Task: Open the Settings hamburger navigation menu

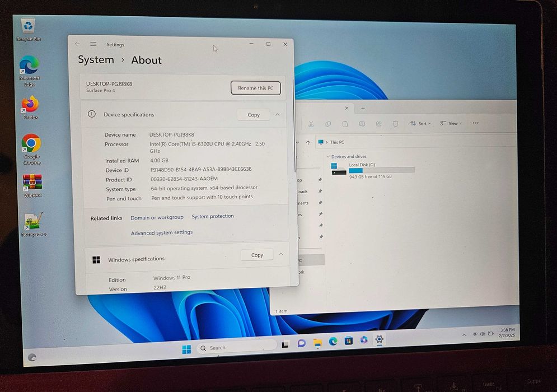Action: tap(93, 44)
